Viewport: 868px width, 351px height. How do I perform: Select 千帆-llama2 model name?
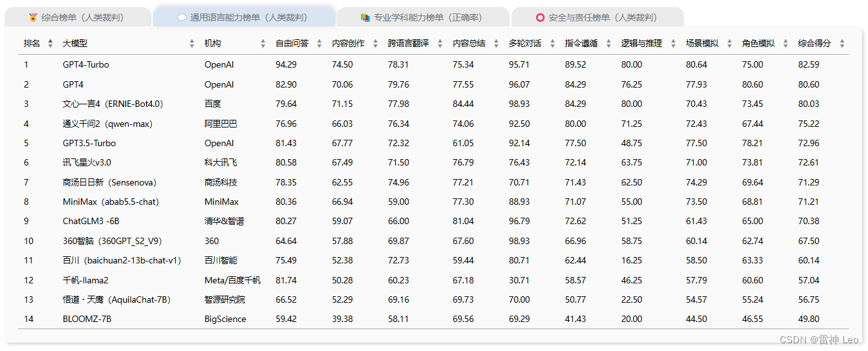pos(86,280)
